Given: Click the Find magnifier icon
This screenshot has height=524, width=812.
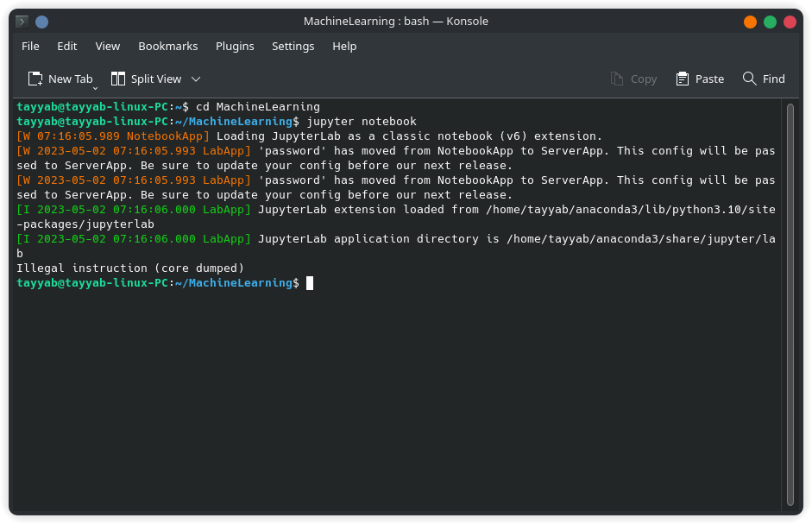Looking at the screenshot, I should 749,79.
